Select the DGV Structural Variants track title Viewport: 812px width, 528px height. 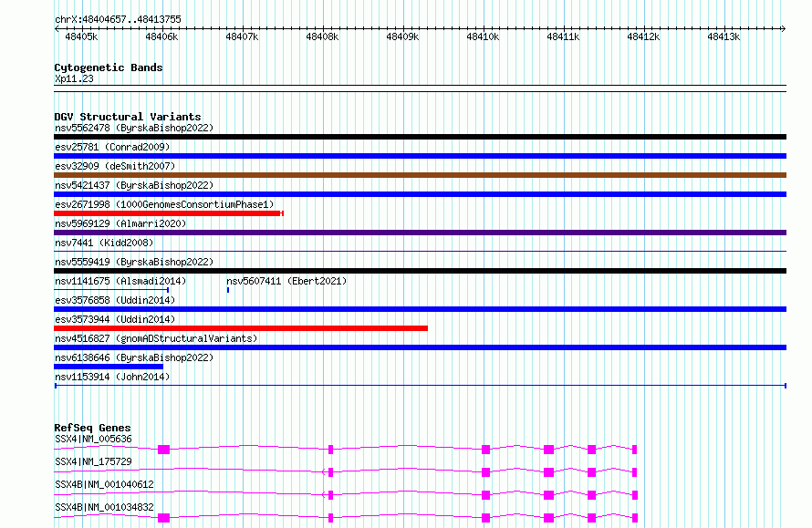128,117
